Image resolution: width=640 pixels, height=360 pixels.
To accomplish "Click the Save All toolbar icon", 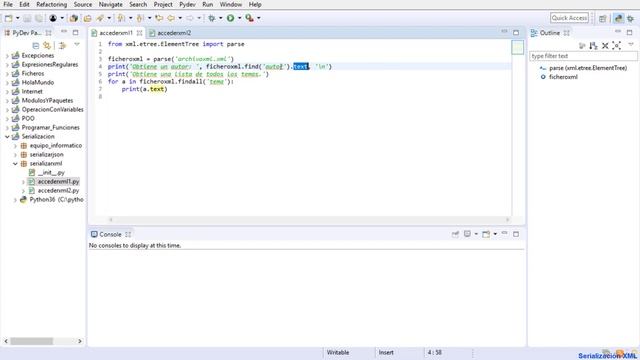I will point(39,18).
